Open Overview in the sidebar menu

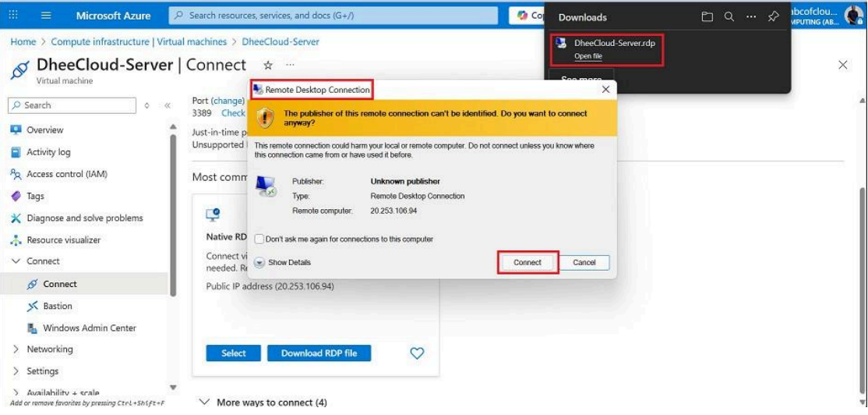[44, 130]
